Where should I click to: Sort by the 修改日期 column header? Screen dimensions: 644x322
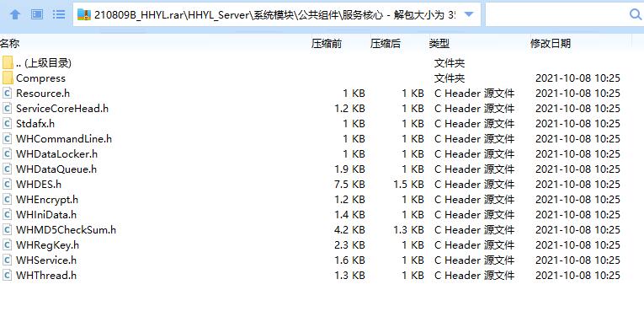[x=551, y=44]
